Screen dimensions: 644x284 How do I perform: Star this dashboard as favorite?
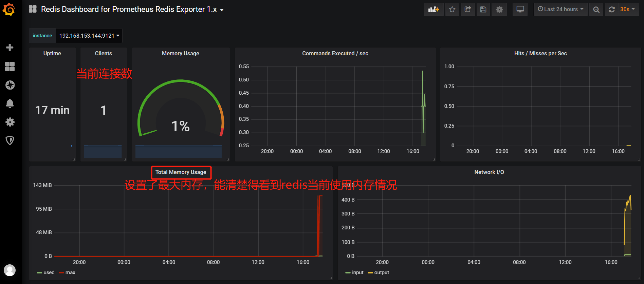(452, 10)
